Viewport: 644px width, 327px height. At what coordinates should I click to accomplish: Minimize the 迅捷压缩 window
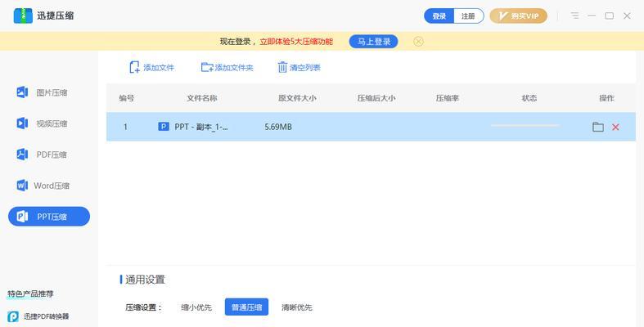(592, 16)
